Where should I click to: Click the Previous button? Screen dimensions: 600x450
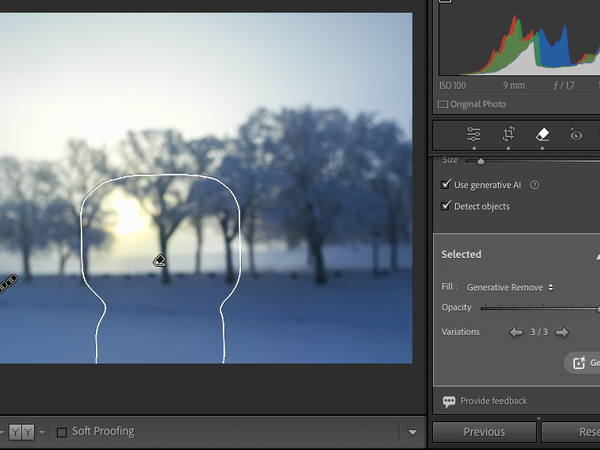pyautogui.click(x=484, y=432)
